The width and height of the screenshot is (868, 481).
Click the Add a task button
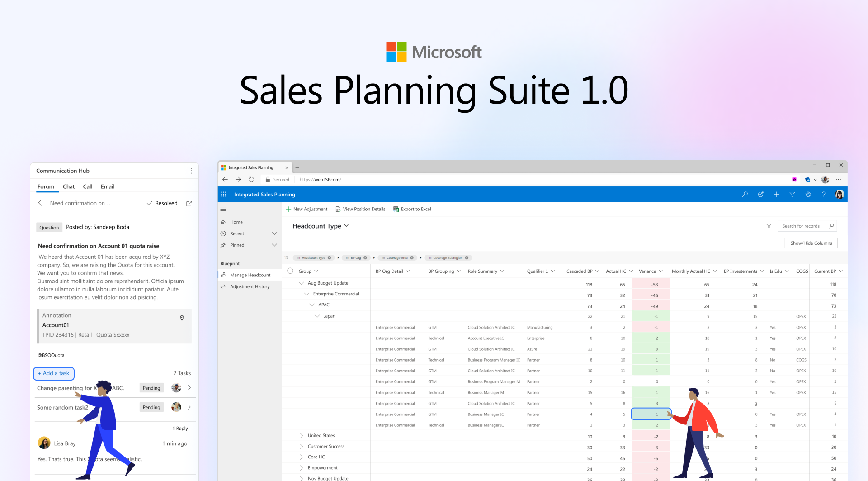pyautogui.click(x=54, y=373)
